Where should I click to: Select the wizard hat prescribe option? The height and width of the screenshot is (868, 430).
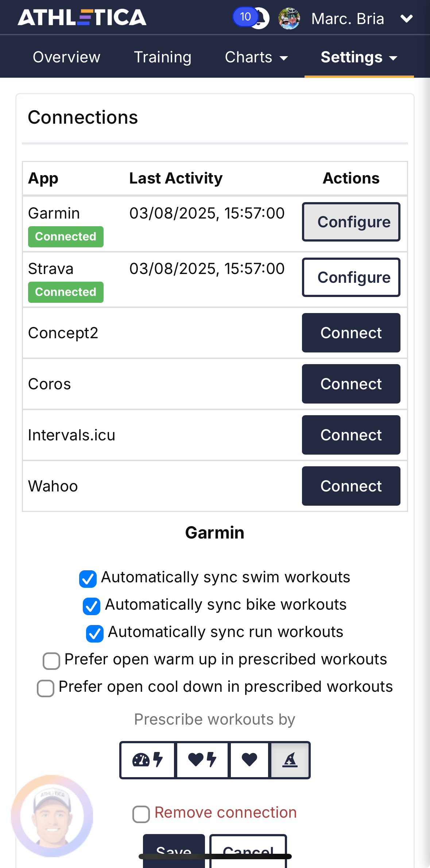click(x=290, y=760)
